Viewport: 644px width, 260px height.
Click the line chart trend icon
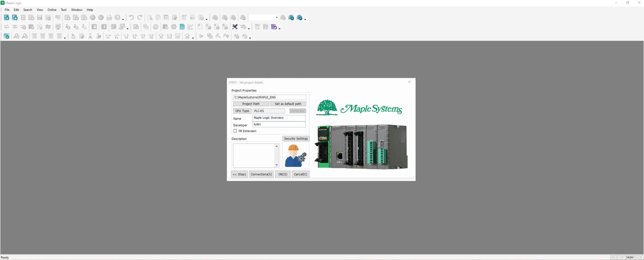191,27
